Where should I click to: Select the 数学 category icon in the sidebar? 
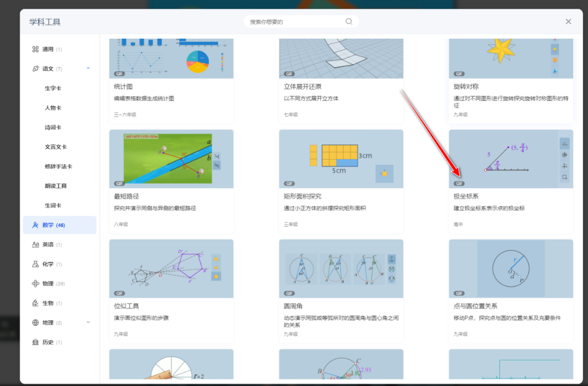(x=35, y=225)
